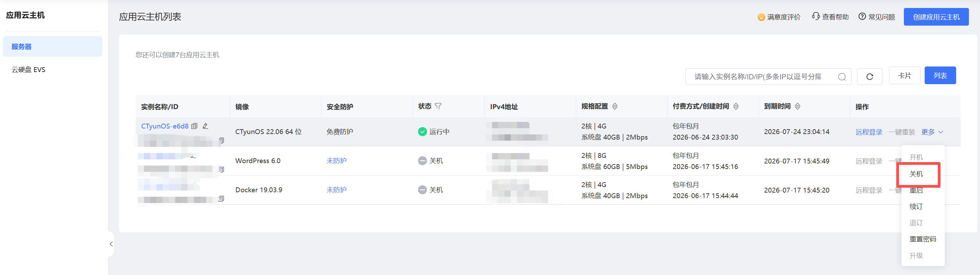Viewport: 980px width, 275px height.
Task: Sort by 规格配置 column
Action: click(615, 106)
